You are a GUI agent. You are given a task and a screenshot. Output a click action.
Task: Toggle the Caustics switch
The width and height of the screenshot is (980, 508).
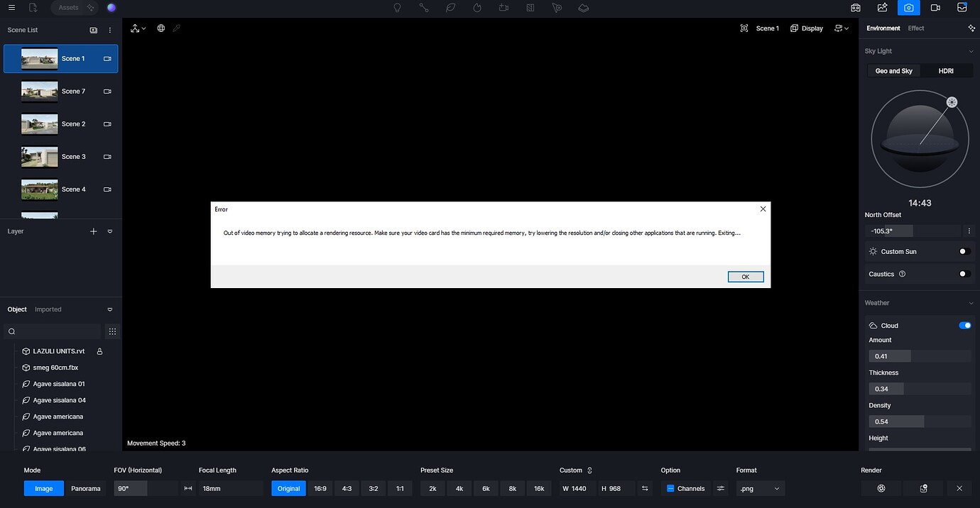point(965,274)
